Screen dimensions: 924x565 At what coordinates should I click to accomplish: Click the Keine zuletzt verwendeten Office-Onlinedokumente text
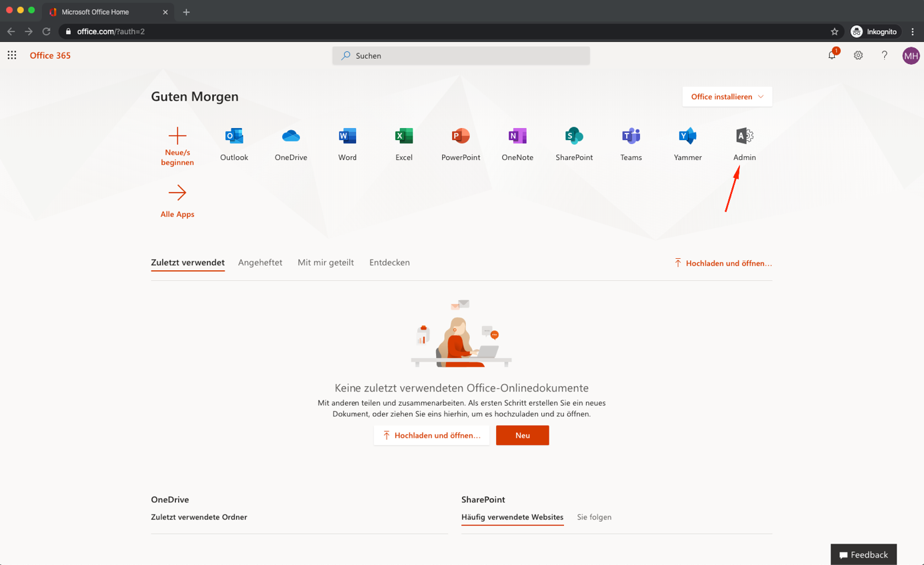461,388
